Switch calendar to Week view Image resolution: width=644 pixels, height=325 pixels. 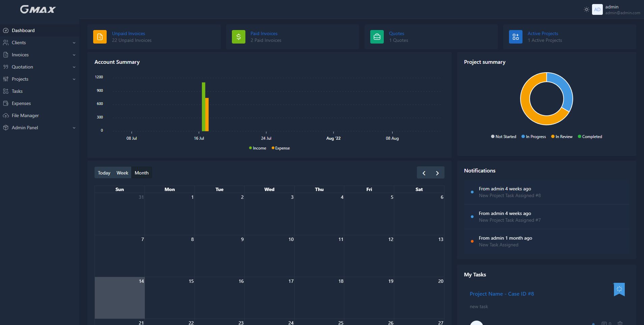click(122, 173)
